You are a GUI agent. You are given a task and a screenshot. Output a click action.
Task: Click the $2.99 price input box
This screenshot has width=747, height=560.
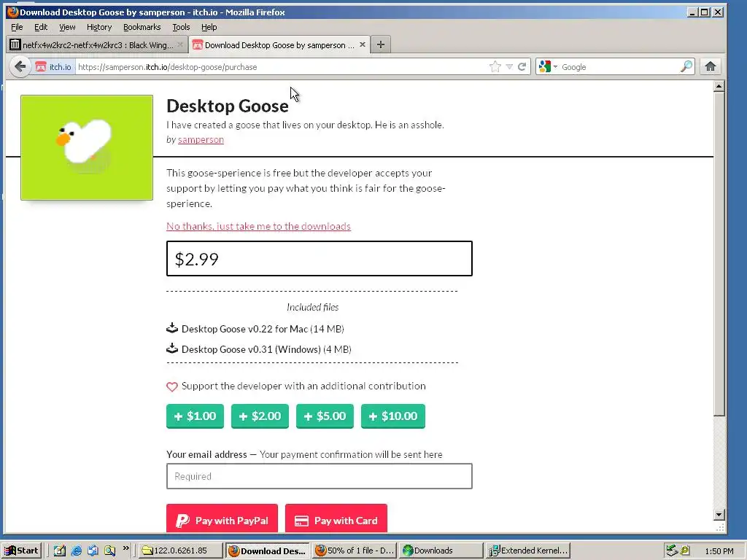[x=320, y=259]
